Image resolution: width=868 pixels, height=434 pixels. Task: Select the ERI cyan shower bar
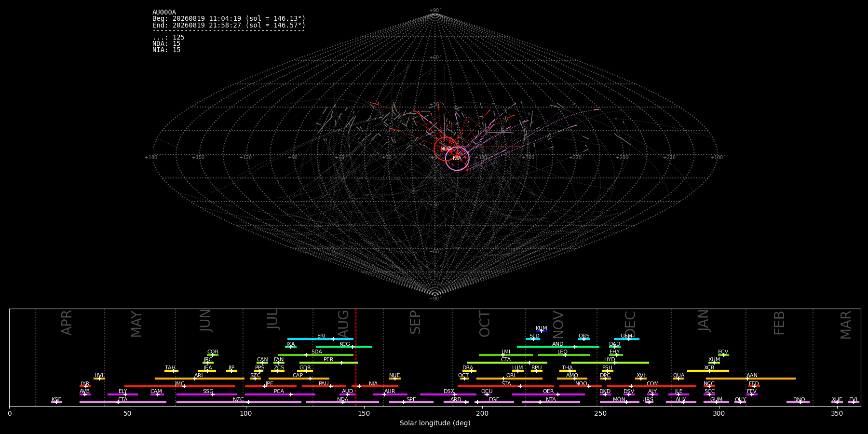coord(320,339)
